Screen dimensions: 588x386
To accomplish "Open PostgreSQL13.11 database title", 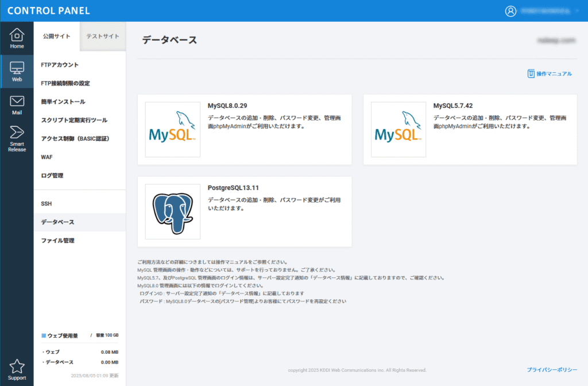I will [233, 188].
